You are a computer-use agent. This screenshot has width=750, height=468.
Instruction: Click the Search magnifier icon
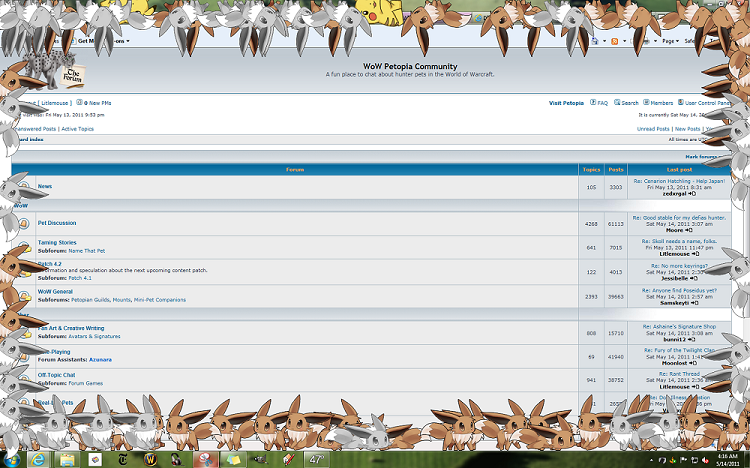(617, 102)
